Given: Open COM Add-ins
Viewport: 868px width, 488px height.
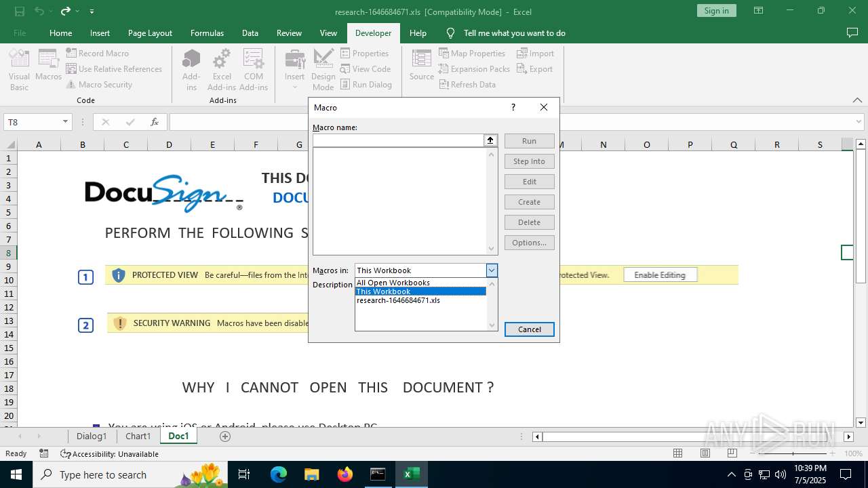Looking at the screenshot, I should click(x=254, y=70).
